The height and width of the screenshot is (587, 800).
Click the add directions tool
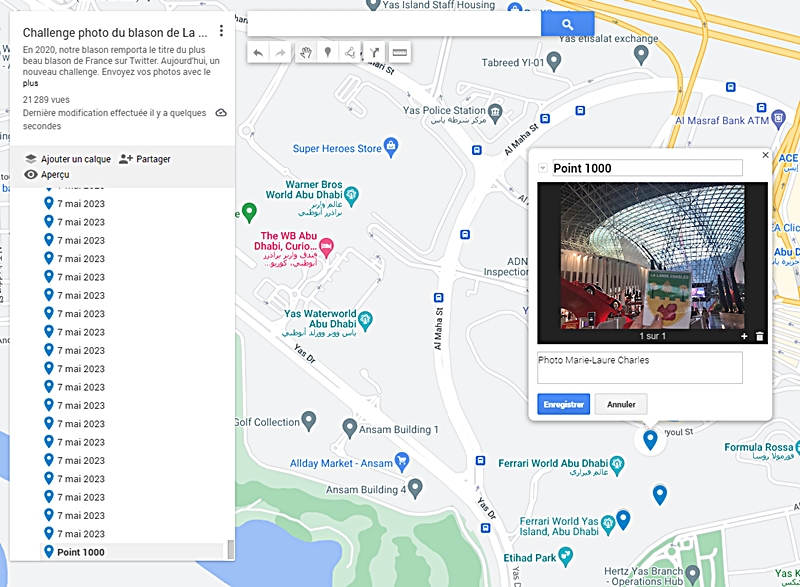click(x=374, y=52)
